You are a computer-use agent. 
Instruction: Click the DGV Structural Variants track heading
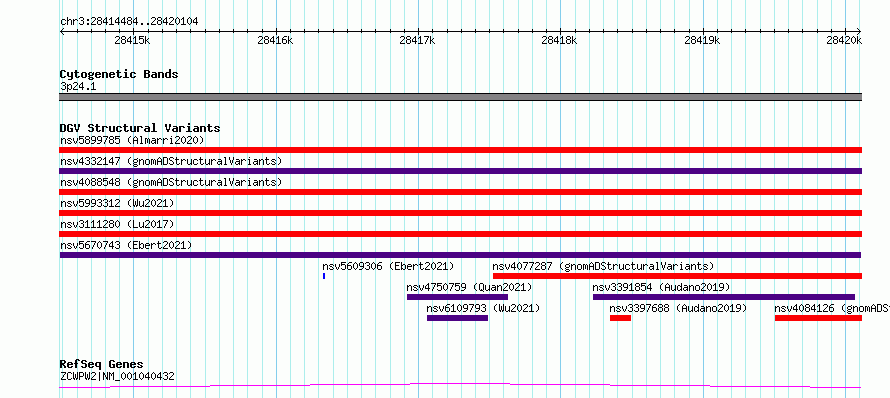pyautogui.click(x=140, y=128)
